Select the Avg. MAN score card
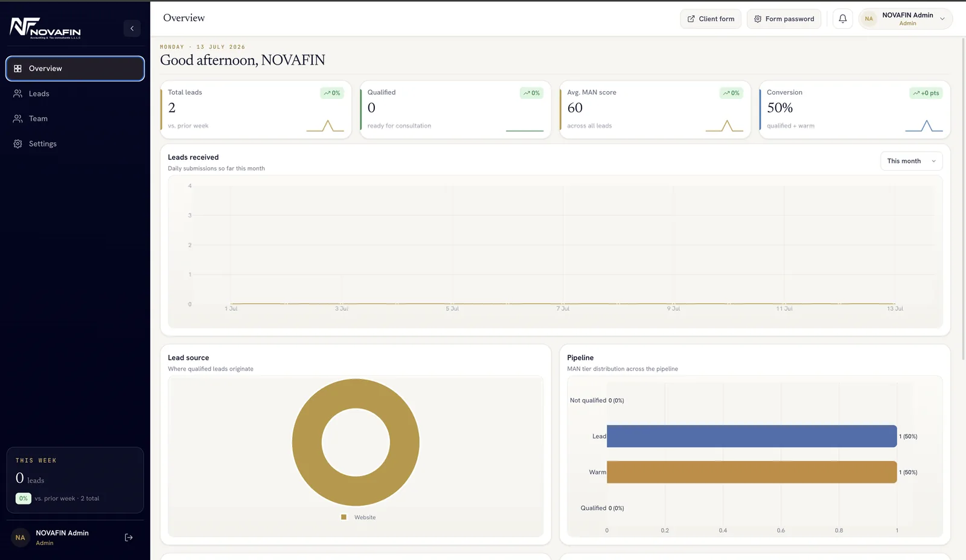 click(655, 109)
